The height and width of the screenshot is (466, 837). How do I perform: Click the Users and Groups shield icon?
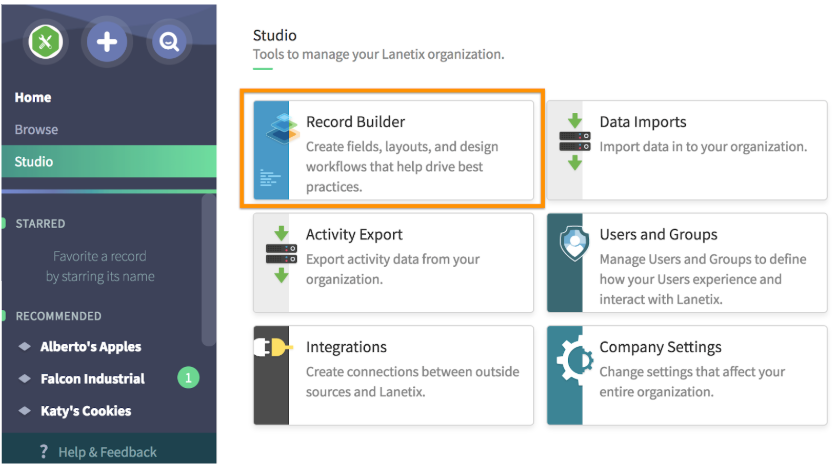pyautogui.click(x=574, y=243)
